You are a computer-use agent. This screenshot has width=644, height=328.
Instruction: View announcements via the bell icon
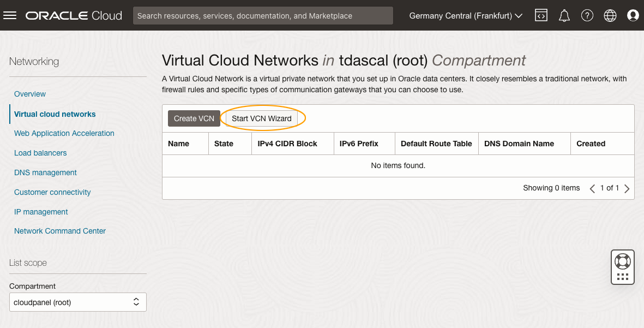(564, 15)
